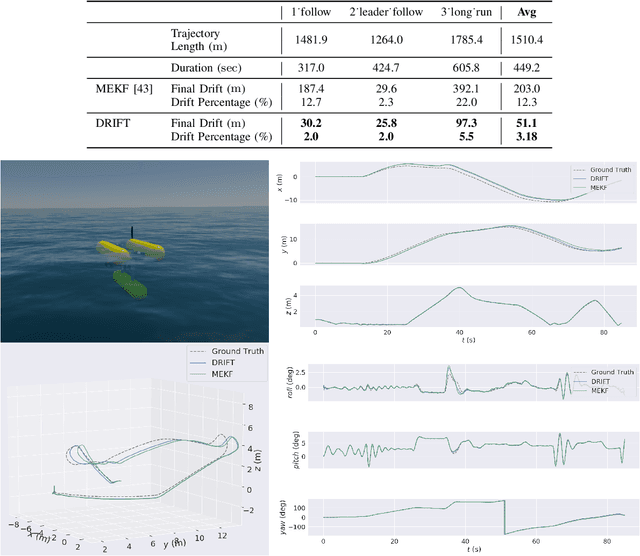
Task: Click duration value 317.0
Action: click(311, 68)
